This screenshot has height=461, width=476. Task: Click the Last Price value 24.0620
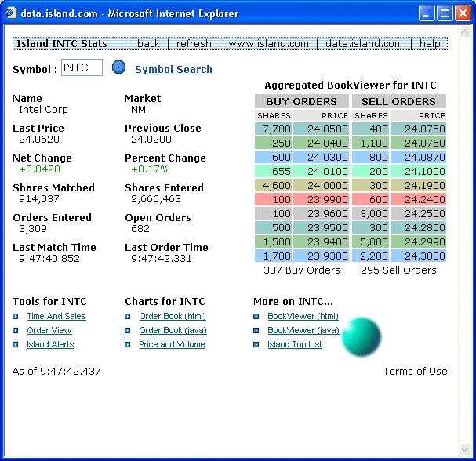[x=39, y=140]
